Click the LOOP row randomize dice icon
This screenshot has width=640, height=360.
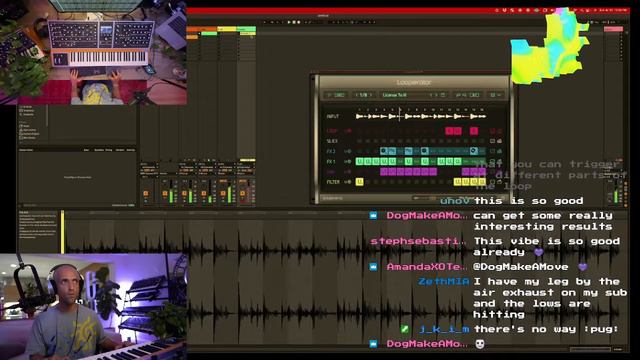tap(499, 131)
